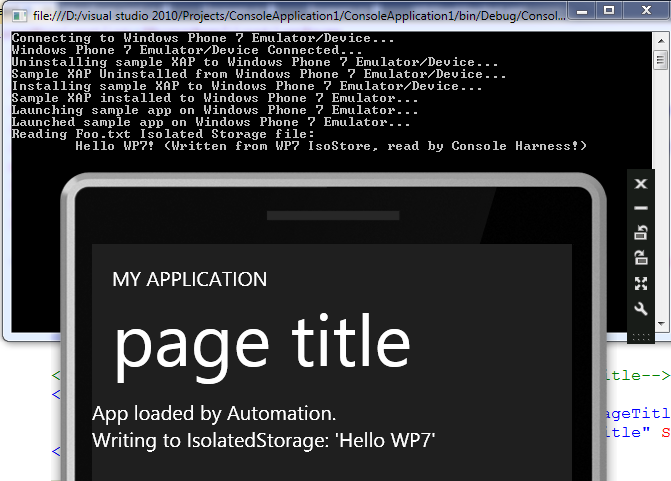Click 'Launched sample app' console line

[211, 122]
